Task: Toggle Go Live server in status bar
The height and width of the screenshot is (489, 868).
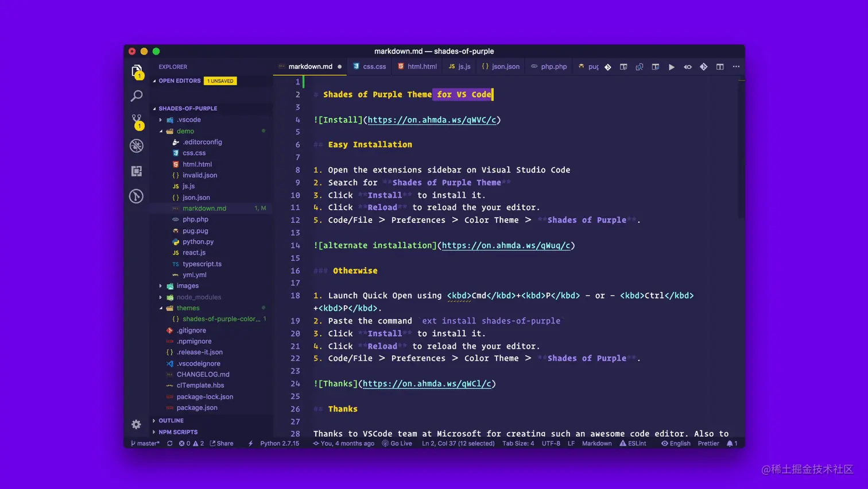Action: pyautogui.click(x=397, y=444)
